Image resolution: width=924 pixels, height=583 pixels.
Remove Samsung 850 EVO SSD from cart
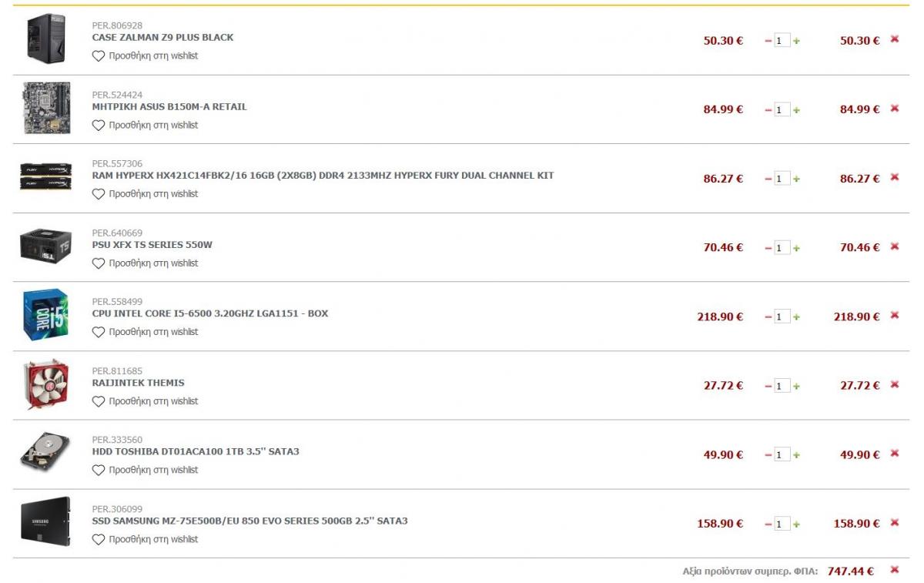pos(894,522)
